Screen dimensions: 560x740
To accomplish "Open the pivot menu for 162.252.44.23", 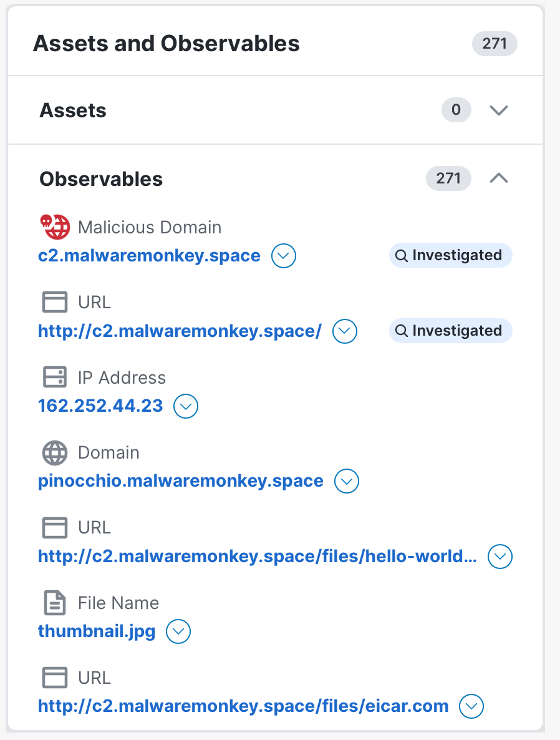I will 186,406.
